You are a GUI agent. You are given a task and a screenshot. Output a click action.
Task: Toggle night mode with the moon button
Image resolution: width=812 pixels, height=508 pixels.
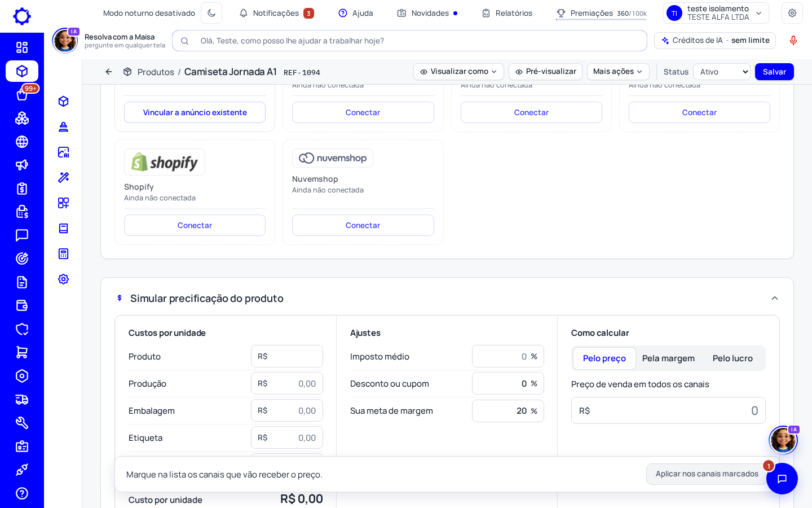[x=211, y=13]
